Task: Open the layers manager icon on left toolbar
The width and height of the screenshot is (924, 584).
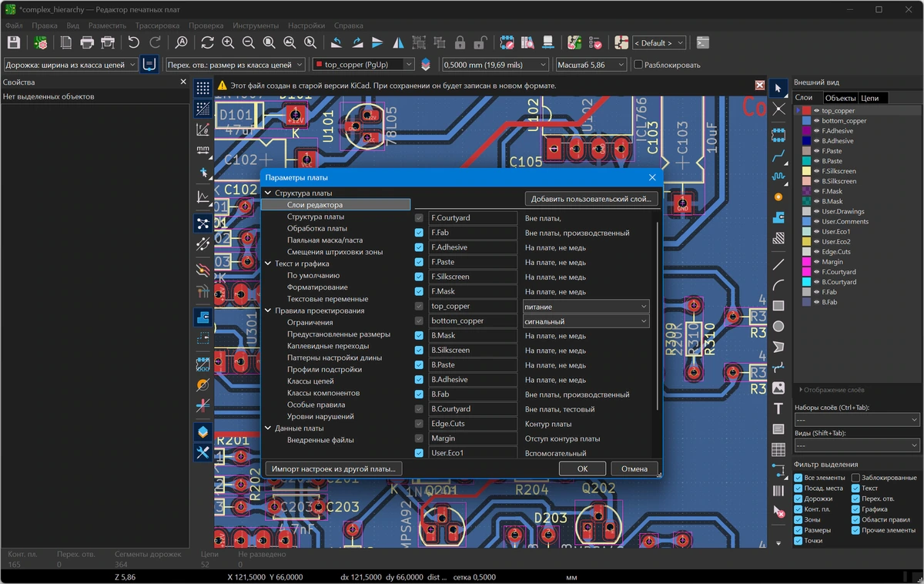Action: [203, 431]
